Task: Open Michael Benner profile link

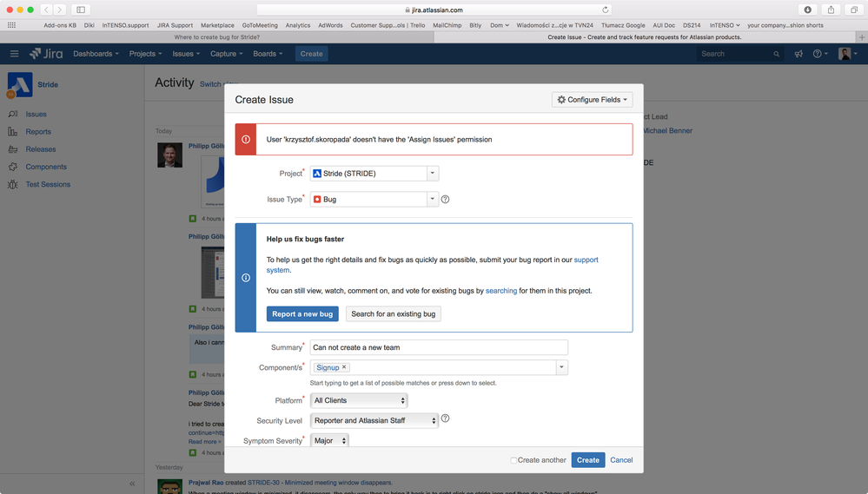Action: pos(667,130)
